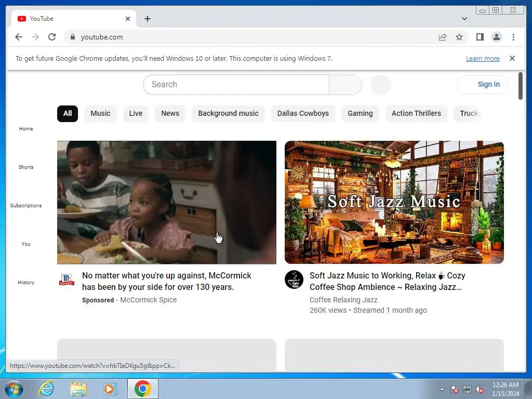Image resolution: width=532 pixels, height=399 pixels.
Task: Open the taskbar clock 12:26 AM
Action: point(505,389)
